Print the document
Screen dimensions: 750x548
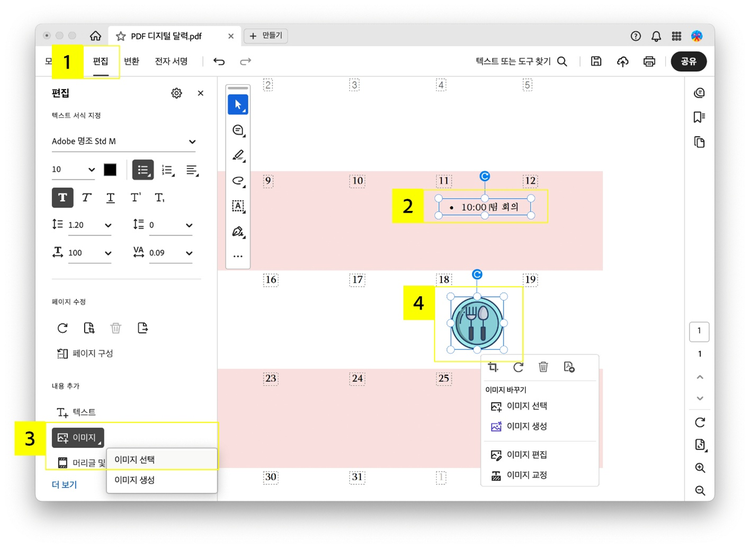point(649,61)
